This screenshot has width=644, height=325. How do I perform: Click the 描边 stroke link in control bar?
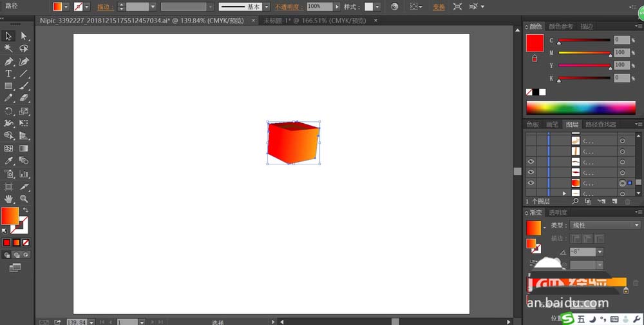[106, 7]
